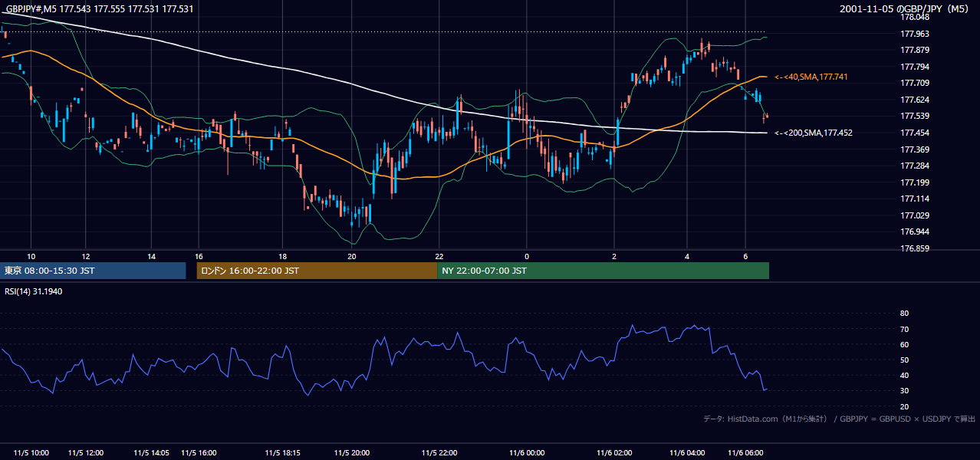Viewport: 980px width, 460px height.
Task: Click the 177.879 price axis value
Action: pyautogui.click(x=916, y=51)
